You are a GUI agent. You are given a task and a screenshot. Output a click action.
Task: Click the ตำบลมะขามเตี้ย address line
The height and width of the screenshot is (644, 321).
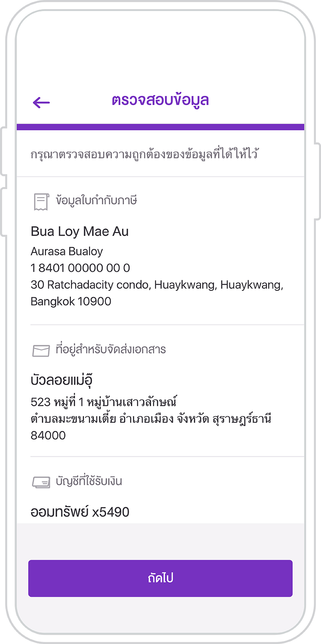pos(151,419)
